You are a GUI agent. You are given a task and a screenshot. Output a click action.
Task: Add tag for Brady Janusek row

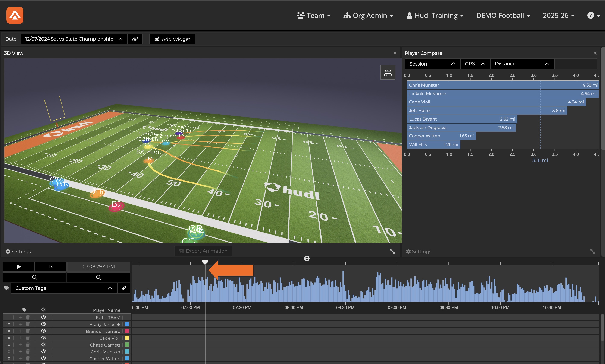click(x=21, y=324)
